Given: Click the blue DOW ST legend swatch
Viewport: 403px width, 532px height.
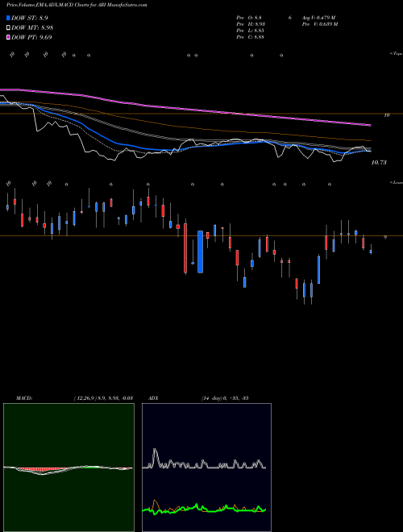Looking at the screenshot, I should 9,18.
